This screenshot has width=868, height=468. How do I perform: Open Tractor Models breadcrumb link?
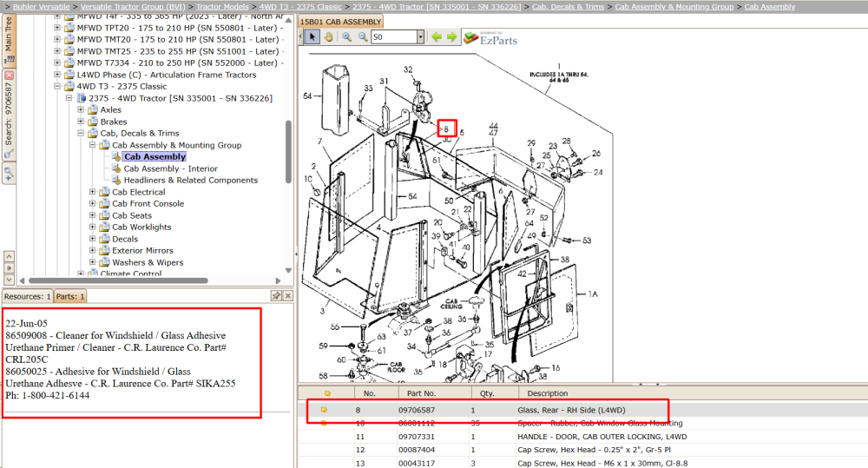[222, 7]
